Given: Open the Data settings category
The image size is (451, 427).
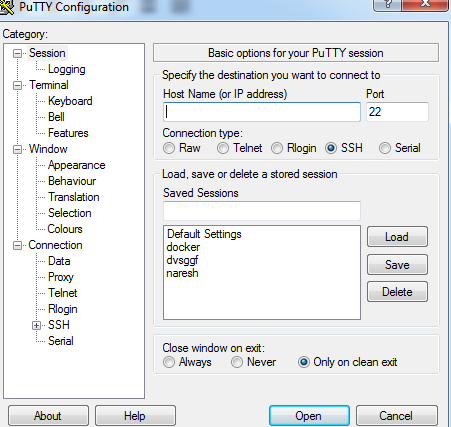Looking at the screenshot, I should point(59,261).
